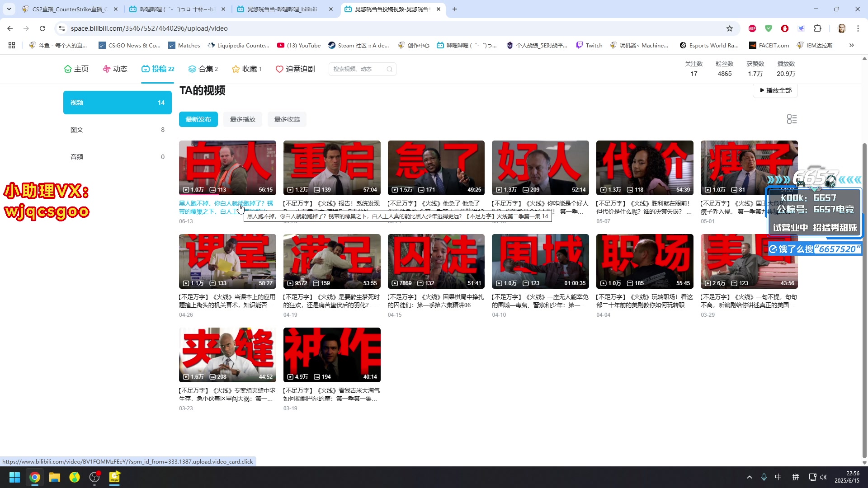The width and height of the screenshot is (868, 488).
Task: Open Twitch bookmark
Action: coord(589,45)
